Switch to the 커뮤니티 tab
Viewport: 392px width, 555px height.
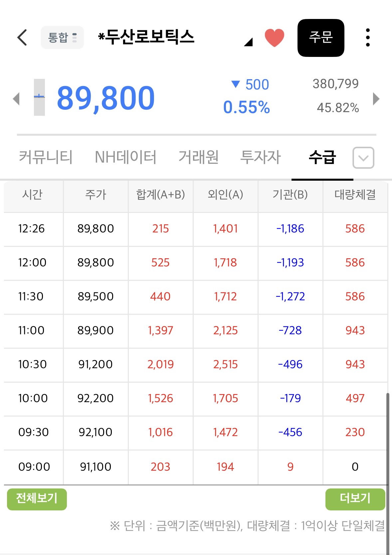pos(46,157)
